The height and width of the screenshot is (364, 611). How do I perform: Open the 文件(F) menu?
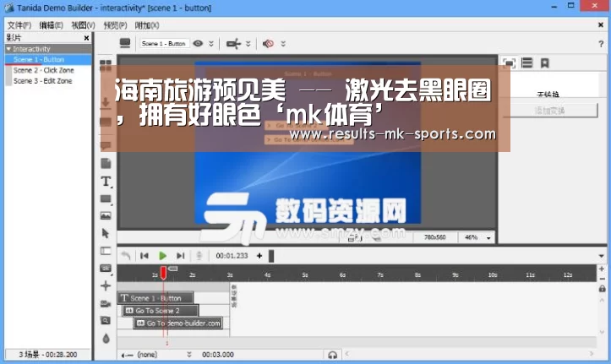[x=19, y=25]
